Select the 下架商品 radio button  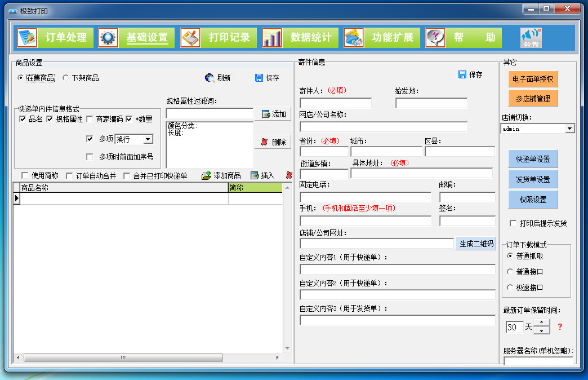(66, 79)
